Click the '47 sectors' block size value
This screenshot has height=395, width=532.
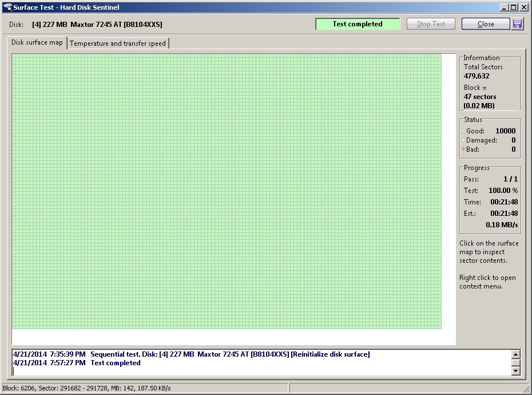(x=480, y=97)
